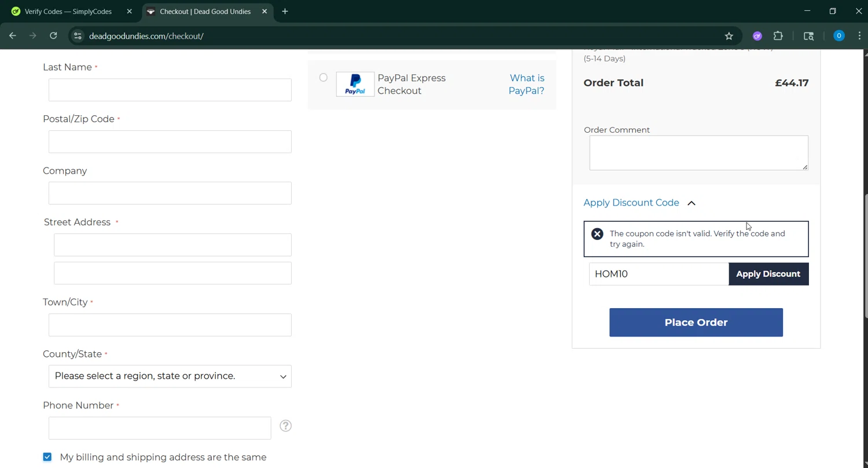The image size is (868, 468).
Task: Click the Place Order button
Action: 696,323
